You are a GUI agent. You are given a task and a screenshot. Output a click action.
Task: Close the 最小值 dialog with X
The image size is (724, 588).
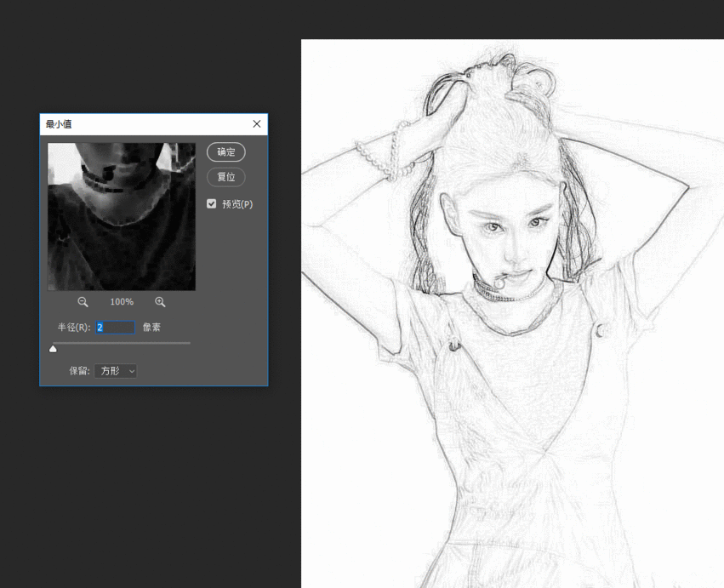pyautogui.click(x=257, y=124)
